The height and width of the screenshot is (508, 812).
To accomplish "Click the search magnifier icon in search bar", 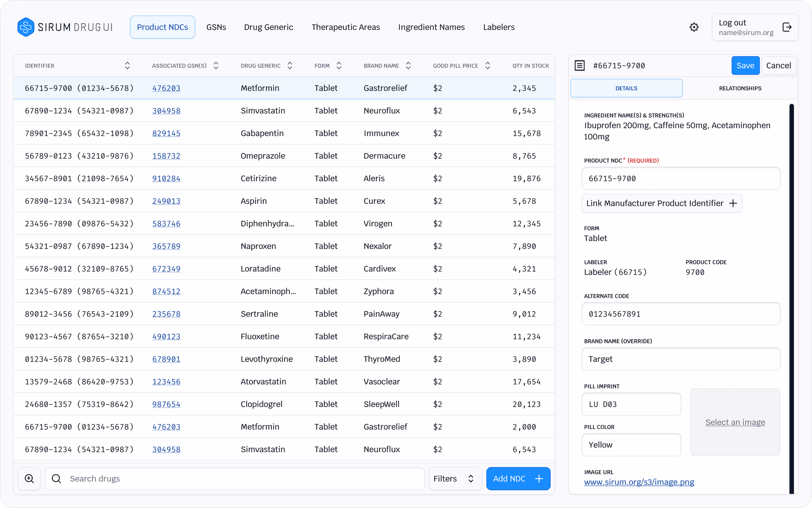I will (x=56, y=478).
